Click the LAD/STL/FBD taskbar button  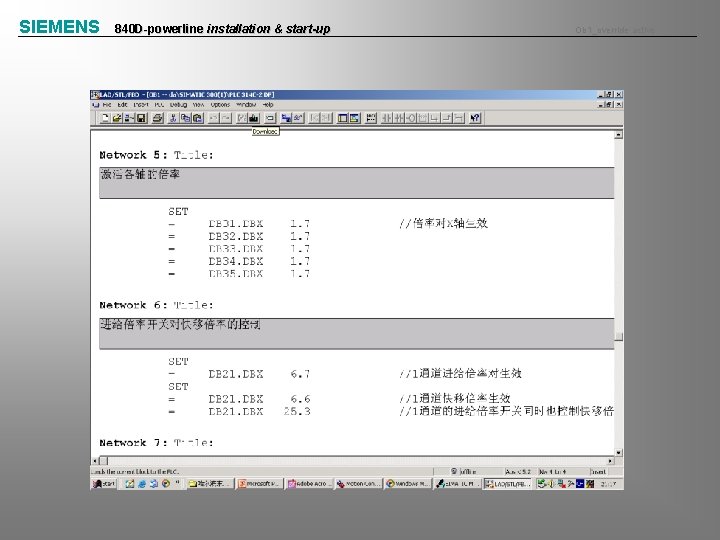click(508, 484)
